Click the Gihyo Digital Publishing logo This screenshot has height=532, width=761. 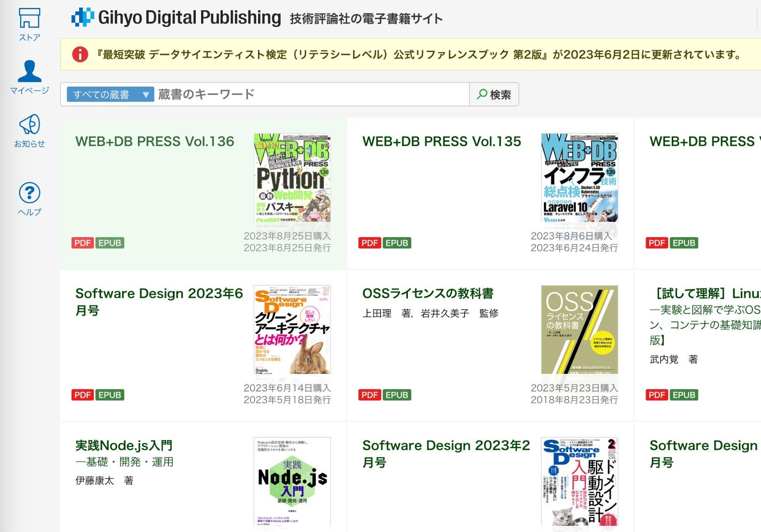pyautogui.click(x=176, y=18)
